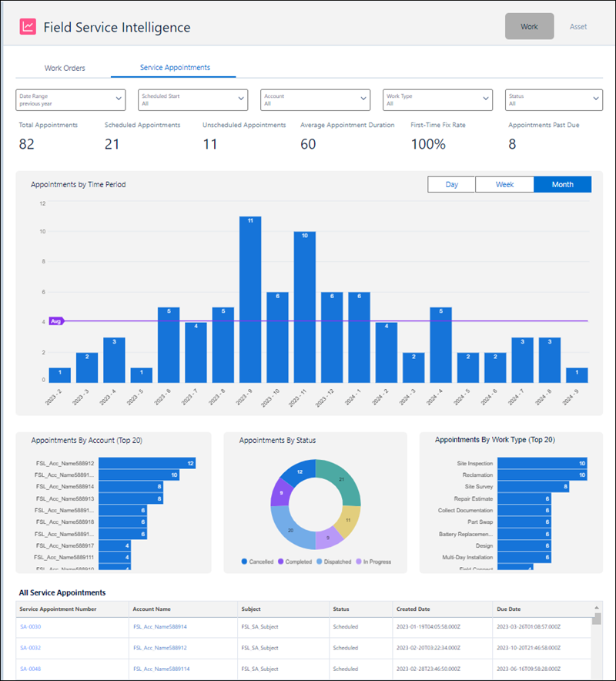Open account FSL_Acc_Name588914 from the table
Image resolution: width=616 pixels, height=681 pixels.
160,626
